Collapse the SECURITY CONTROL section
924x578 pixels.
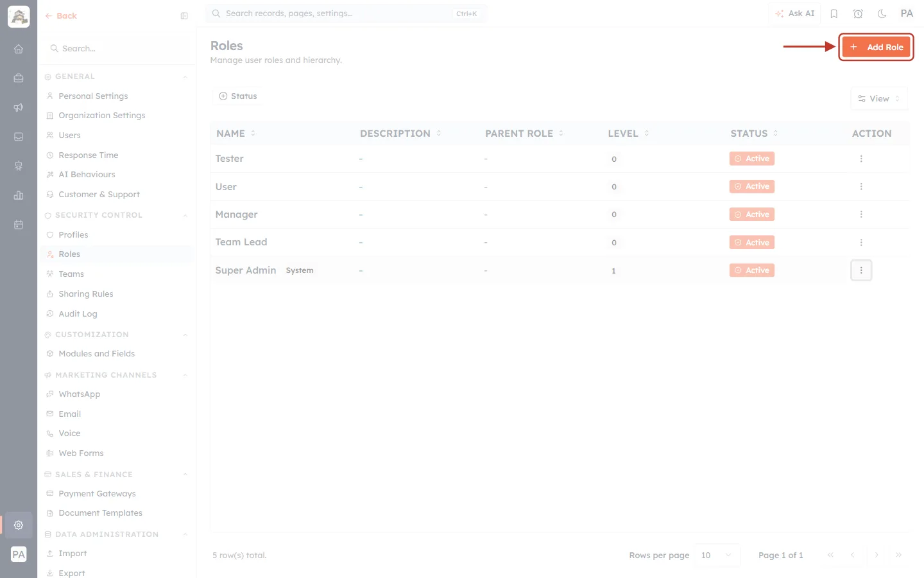coord(185,215)
